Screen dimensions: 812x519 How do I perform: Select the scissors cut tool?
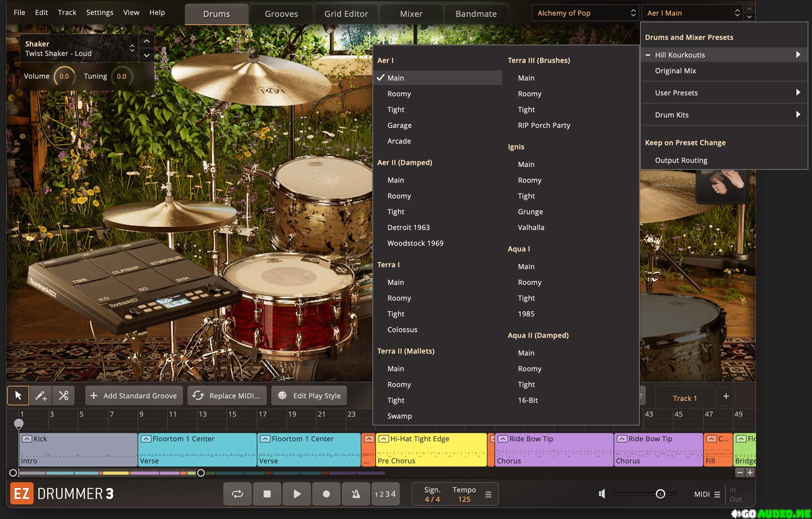63,396
